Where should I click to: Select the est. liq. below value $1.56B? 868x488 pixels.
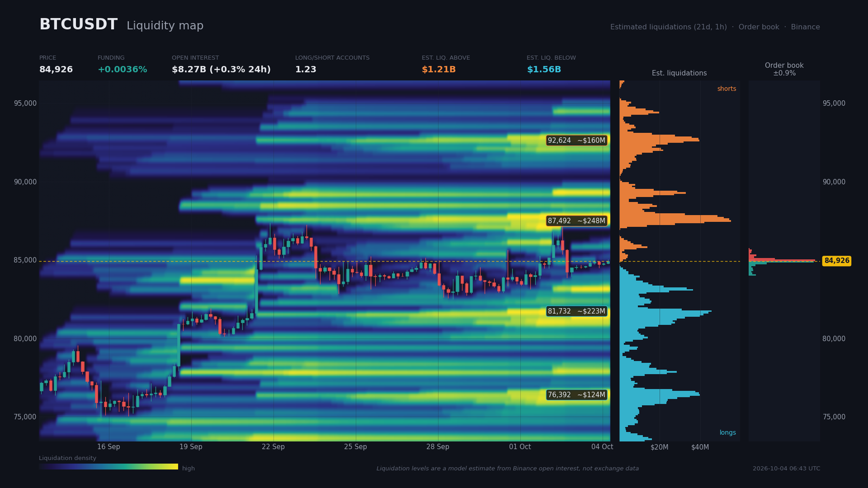544,69
